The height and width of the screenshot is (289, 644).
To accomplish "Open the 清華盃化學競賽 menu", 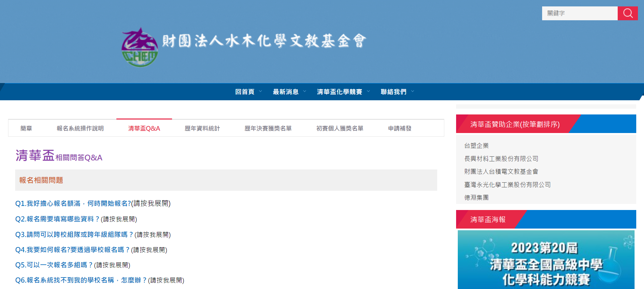I will (x=339, y=91).
